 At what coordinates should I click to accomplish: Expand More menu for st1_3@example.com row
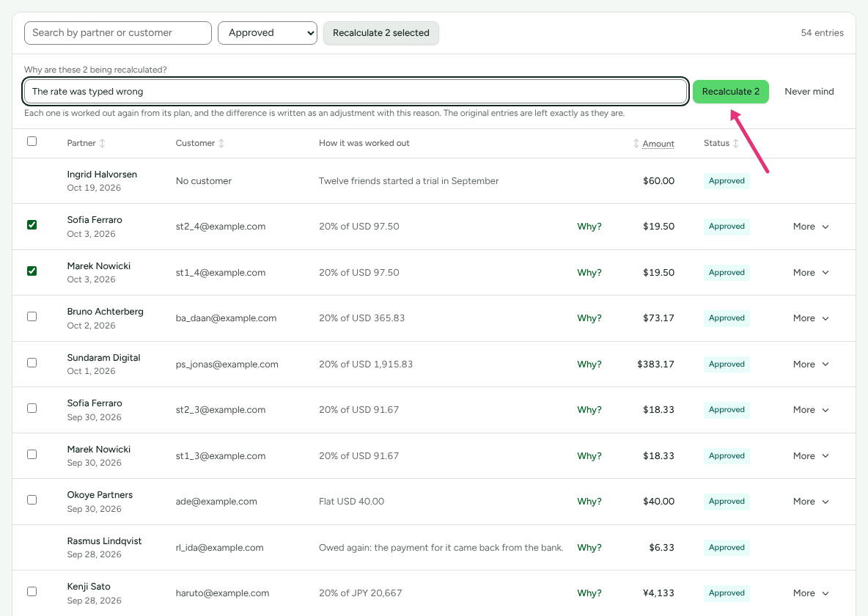[x=810, y=456]
